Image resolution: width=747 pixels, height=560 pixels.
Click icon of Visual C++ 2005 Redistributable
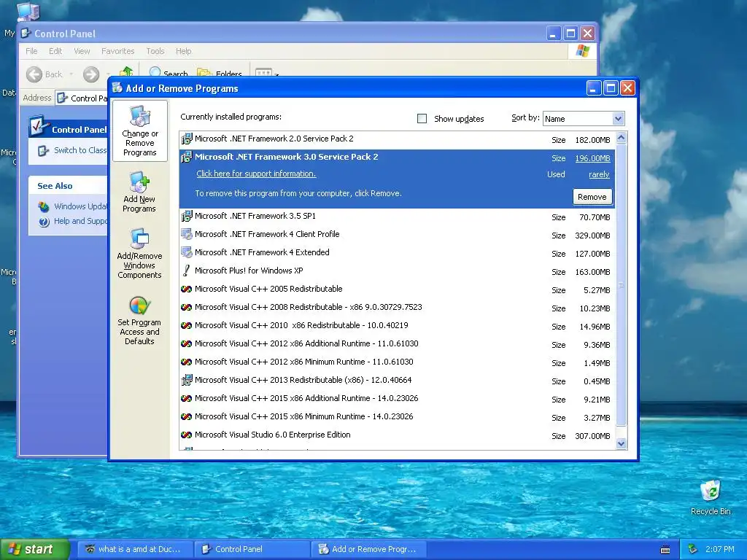pos(186,289)
